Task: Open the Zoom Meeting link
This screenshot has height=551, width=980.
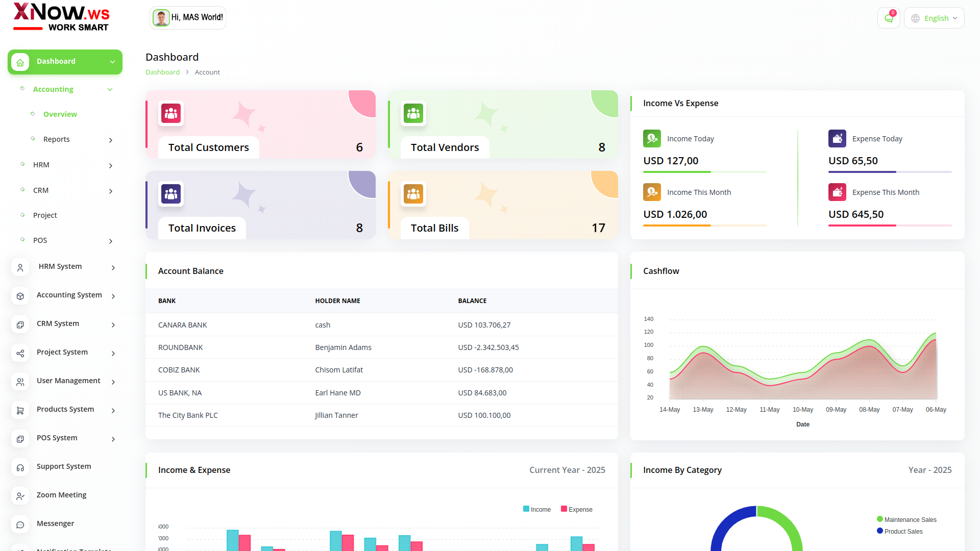Action: click(61, 495)
